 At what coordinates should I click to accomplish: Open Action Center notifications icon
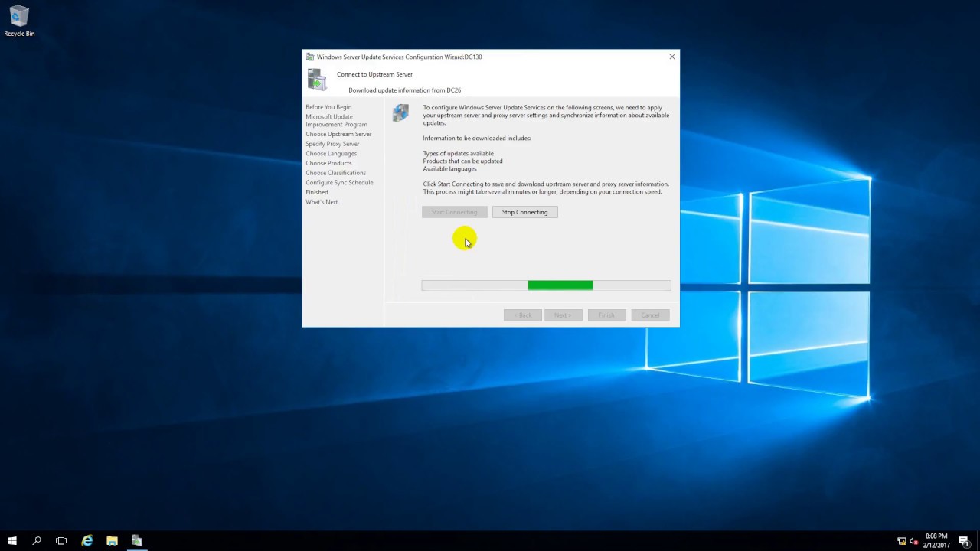[x=964, y=541]
